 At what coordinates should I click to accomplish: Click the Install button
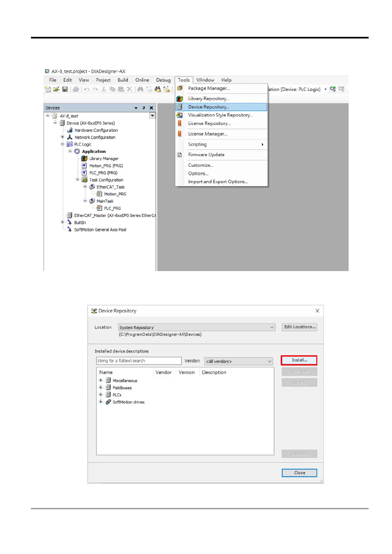pyautogui.click(x=299, y=360)
